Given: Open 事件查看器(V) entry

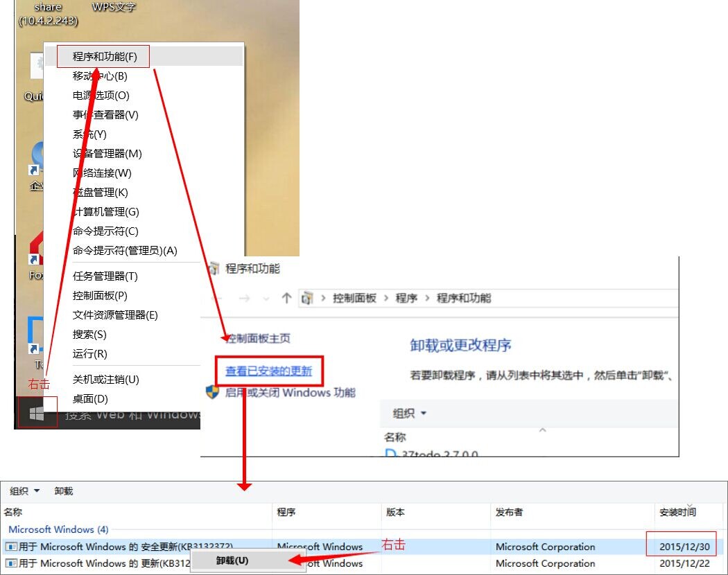Looking at the screenshot, I should tap(105, 115).
